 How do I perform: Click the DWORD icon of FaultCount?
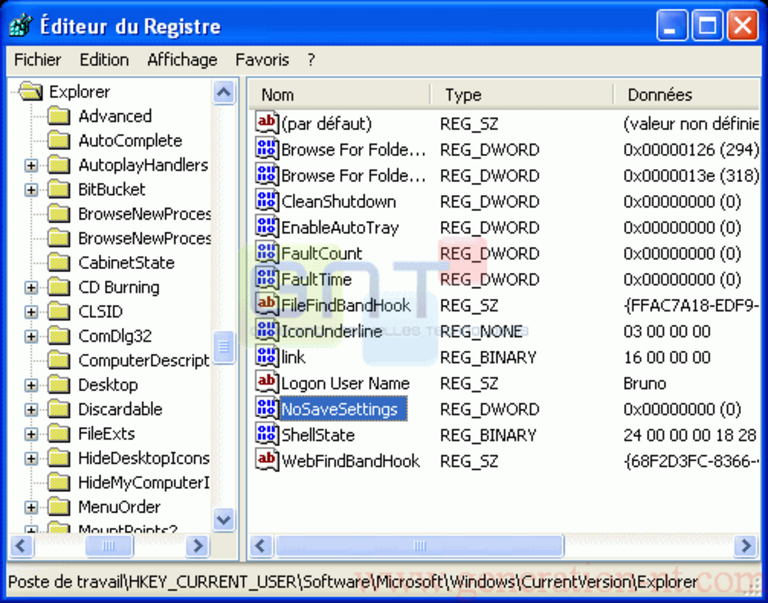[x=267, y=253]
